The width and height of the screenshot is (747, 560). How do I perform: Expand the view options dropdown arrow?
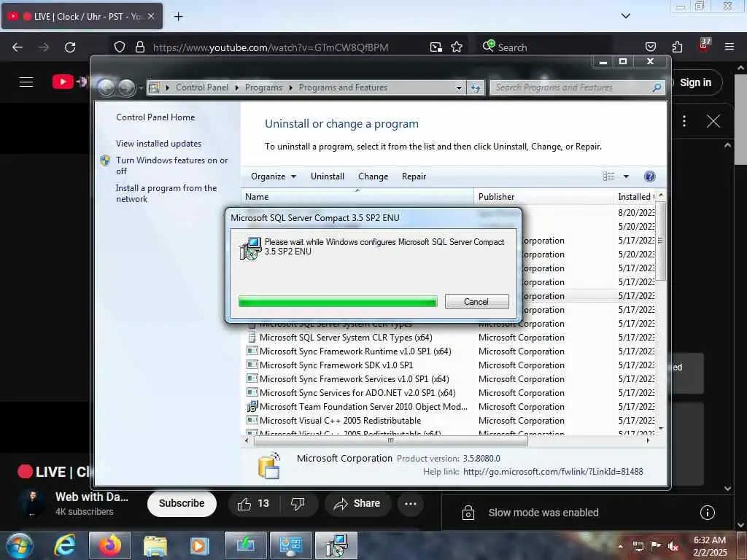click(626, 176)
